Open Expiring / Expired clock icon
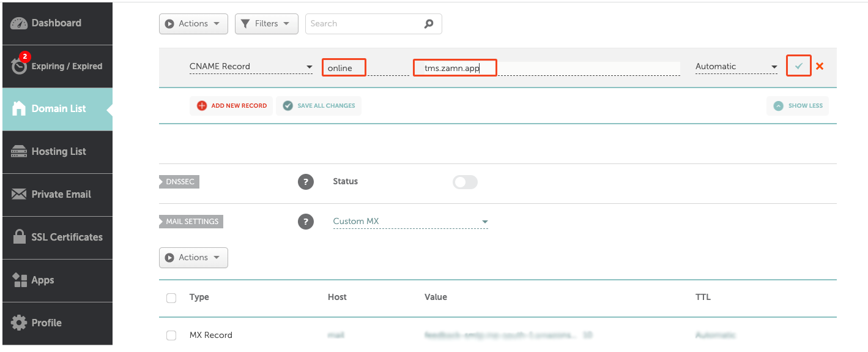This screenshot has height=352, width=868. 19,66
